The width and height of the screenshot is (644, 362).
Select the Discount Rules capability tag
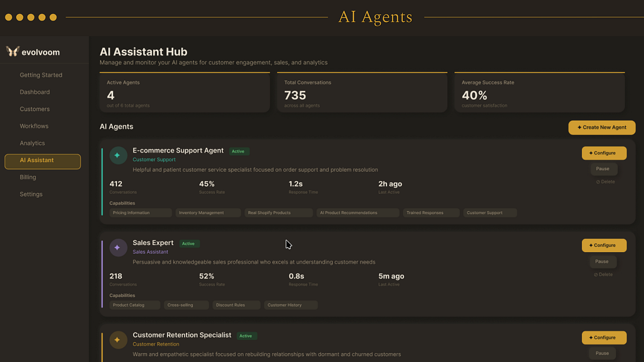(236, 305)
